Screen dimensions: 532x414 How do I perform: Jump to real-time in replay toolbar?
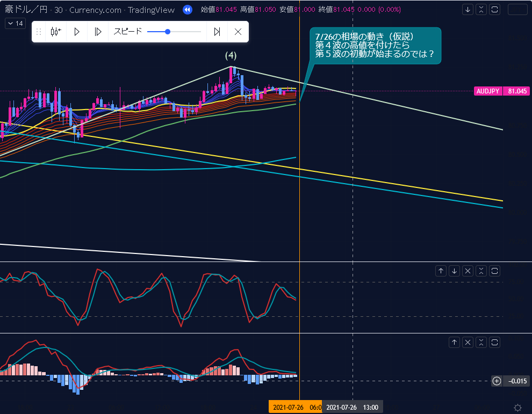(217, 32)
